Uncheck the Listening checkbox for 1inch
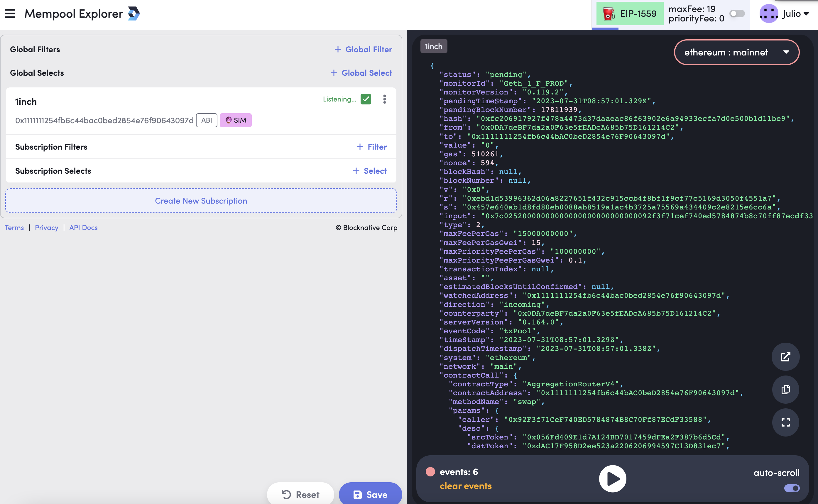This screenshot has height=504, width=818. (366, 99)
